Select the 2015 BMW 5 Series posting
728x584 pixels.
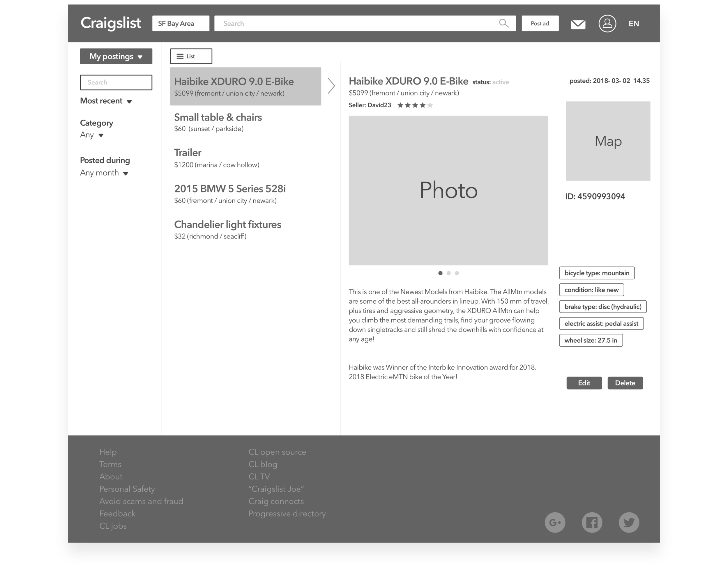click(229, 193)
